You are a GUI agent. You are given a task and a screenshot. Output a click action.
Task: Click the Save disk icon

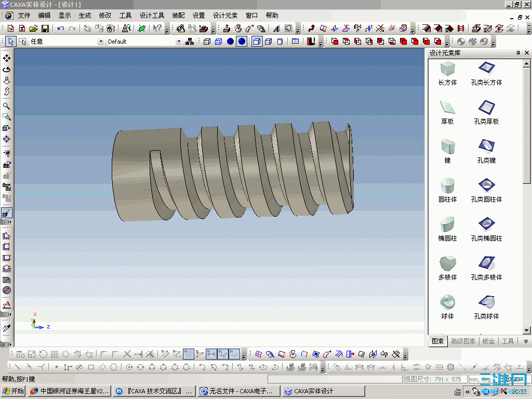coord(45,29)
